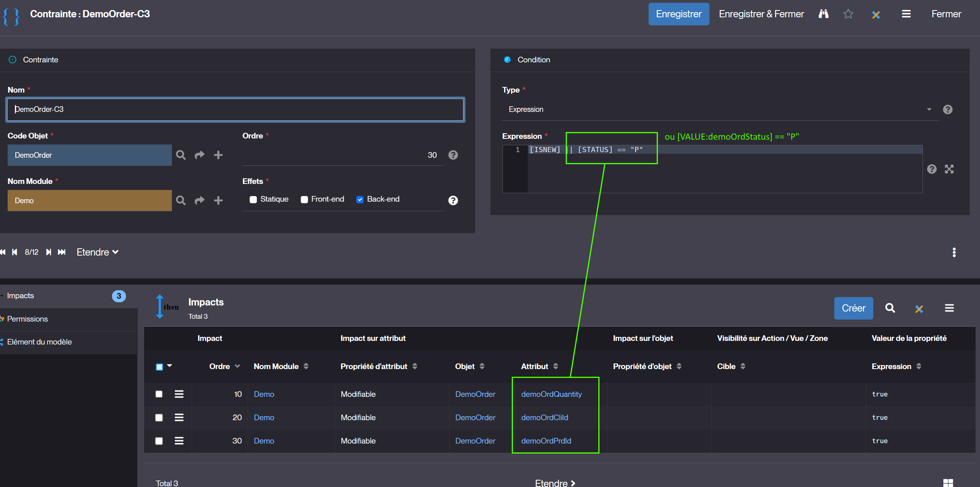Click the star favorite icon

[848, 14]
